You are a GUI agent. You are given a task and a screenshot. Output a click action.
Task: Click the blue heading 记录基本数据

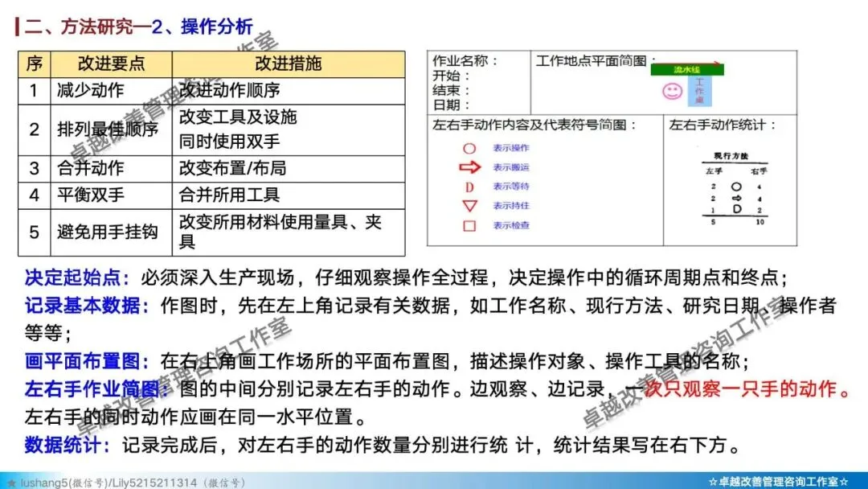pyautogui.click(x=87, y=305)
